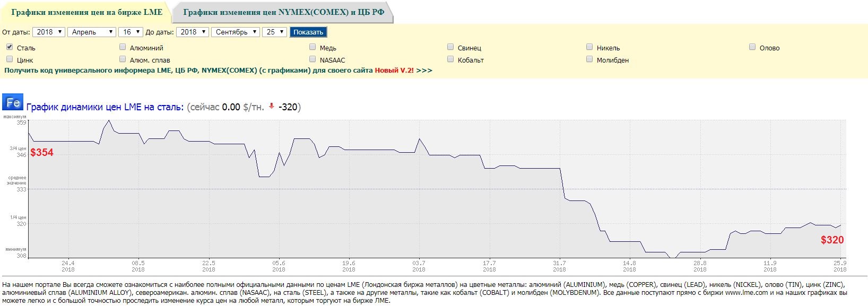Select the LME price charts tab
Viewport: 868px width, 306px height.
point(86,12)
